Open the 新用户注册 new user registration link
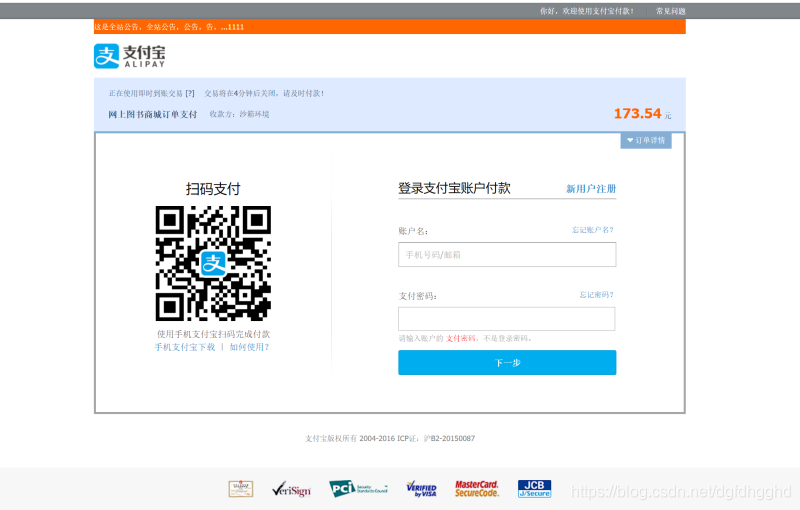Image resolution: width=800 pixels, height=510 pixels. (x=591, y=189)
